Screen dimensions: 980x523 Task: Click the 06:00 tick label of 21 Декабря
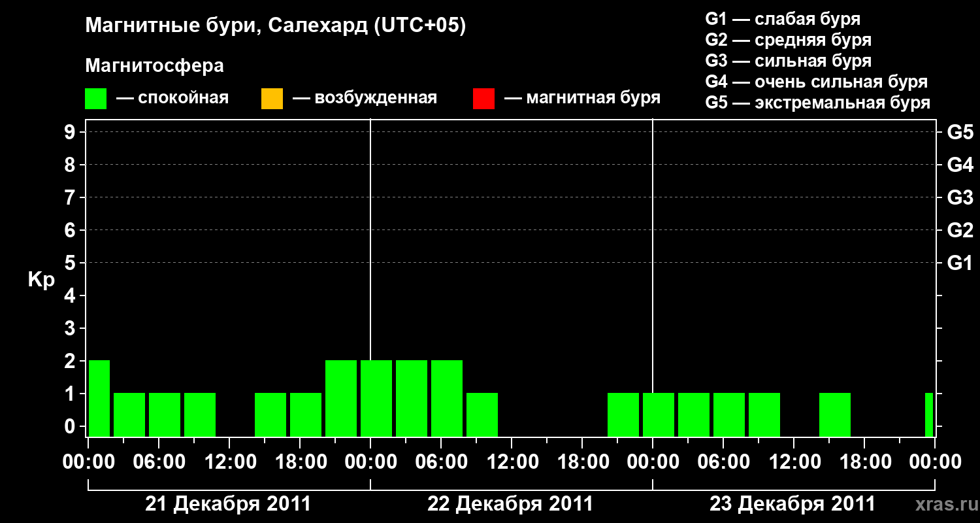click(x=159, y=462)
